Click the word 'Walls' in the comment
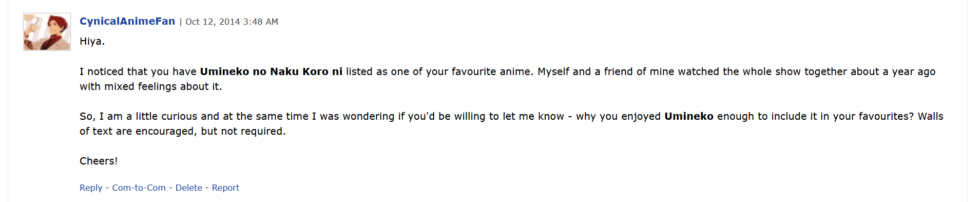 pos(931,116)
